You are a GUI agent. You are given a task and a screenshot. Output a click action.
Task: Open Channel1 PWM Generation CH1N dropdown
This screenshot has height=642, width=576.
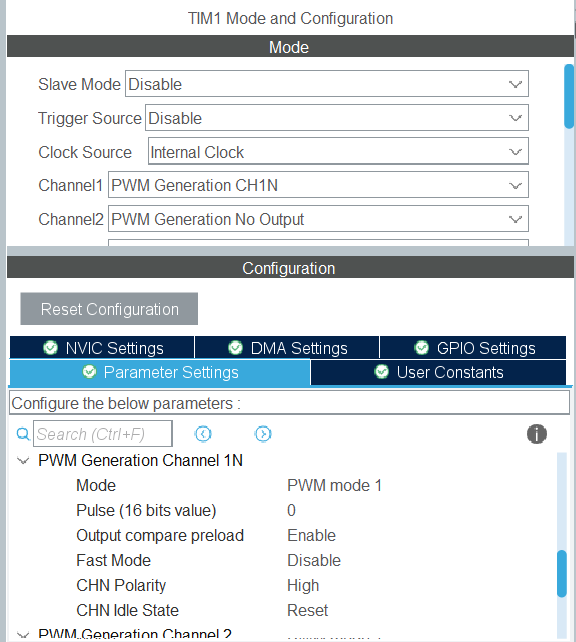click(318, 185)
